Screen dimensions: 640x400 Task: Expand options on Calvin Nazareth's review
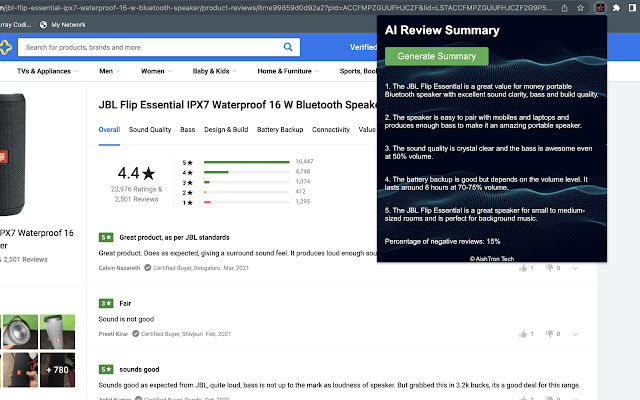click(575, 268)
